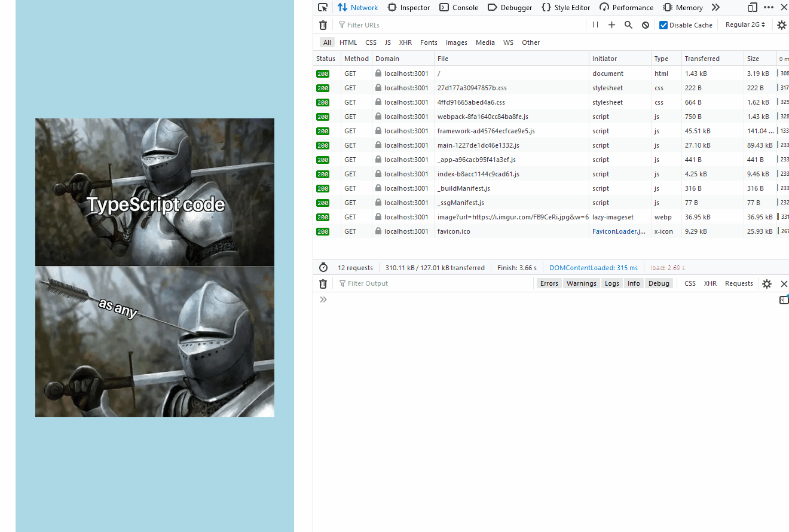Open the Regular 2G throttling dropdown
789x532 pixels.
745,25
